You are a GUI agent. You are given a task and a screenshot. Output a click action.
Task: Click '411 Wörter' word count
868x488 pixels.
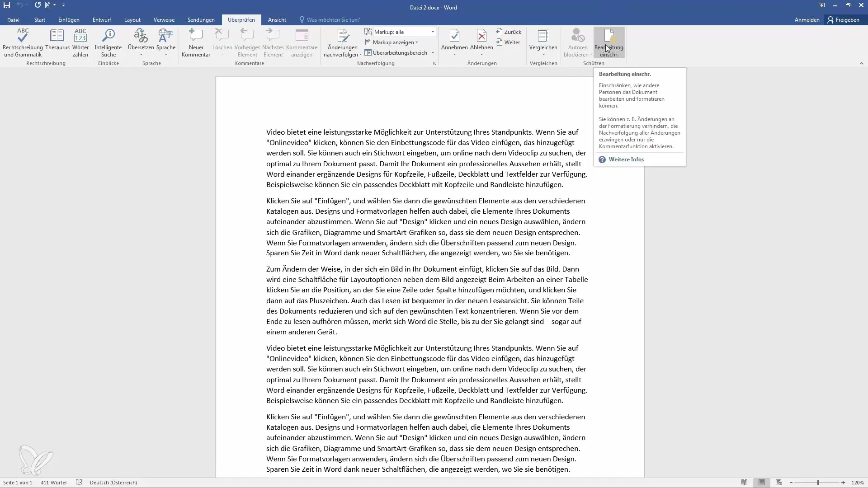coord(54,483)
